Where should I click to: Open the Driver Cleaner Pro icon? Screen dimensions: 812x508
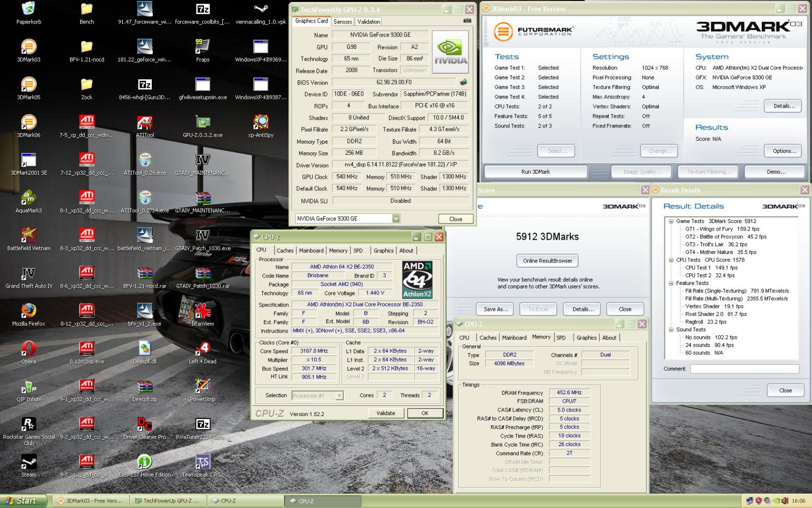click(145, 425)
